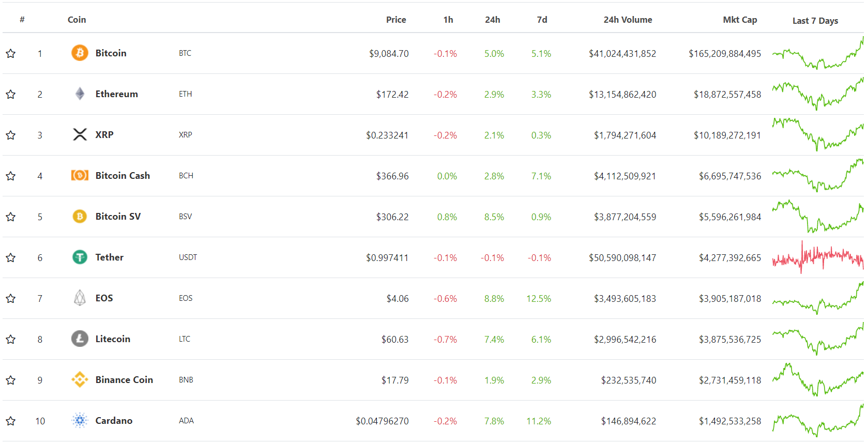Screen dimensions: 868x444
Task: Sort by the Price column header
Action: (x=396, y=20)
